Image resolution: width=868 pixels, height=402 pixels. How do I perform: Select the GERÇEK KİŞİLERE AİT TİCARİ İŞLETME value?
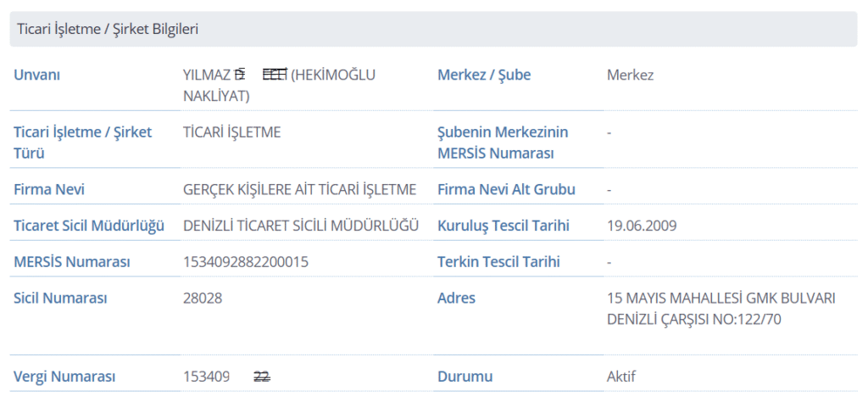299,189
